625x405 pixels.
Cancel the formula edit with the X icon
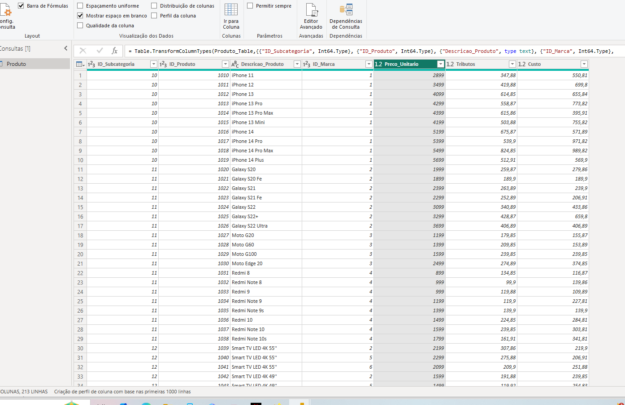[x=82, y=50]
